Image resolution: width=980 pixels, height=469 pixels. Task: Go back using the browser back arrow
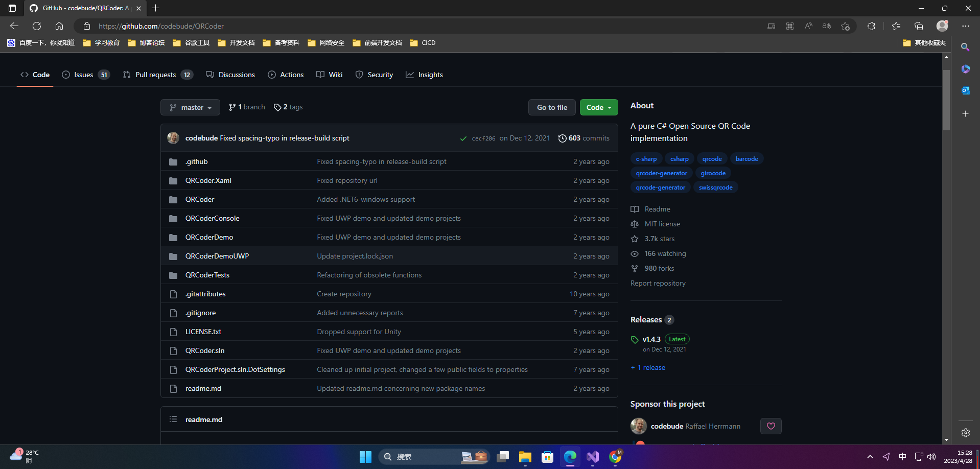coord(14,26)
